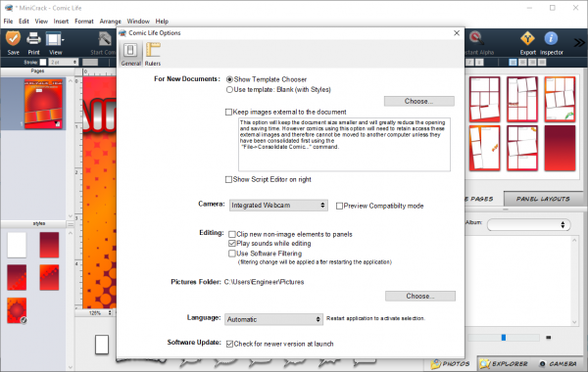Screen dimensions: 588x372
Task: Click the Print toolbar icon
Action: pyautogui.click(x=33, y=42)
